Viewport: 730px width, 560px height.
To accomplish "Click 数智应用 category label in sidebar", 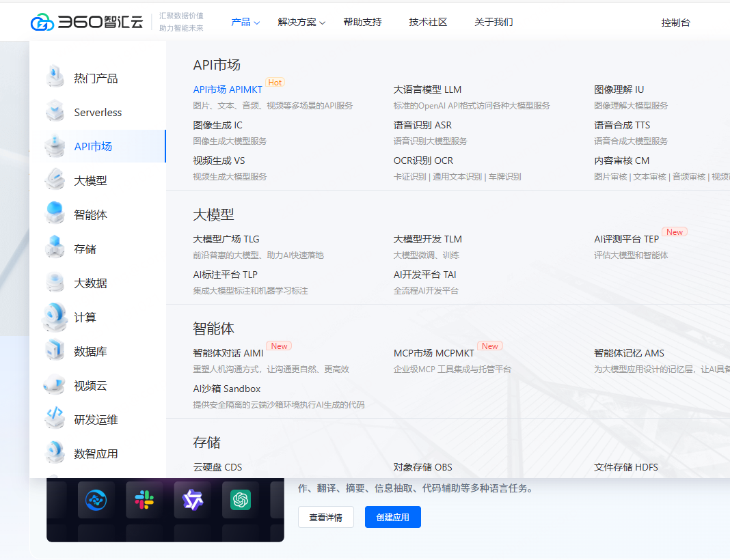I will 96,454.
